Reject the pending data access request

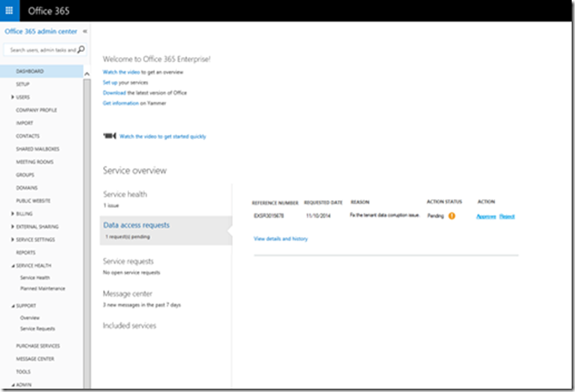click(x=507, y=216)
